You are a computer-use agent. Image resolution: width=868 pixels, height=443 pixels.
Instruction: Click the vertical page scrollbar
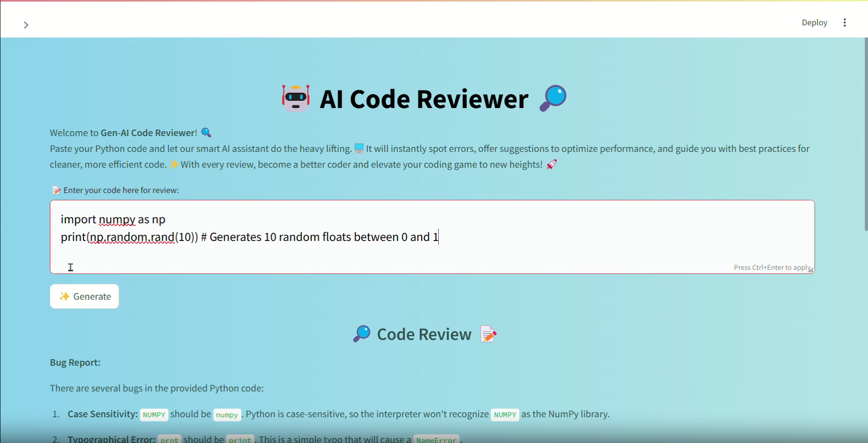[x=865, y=136]
